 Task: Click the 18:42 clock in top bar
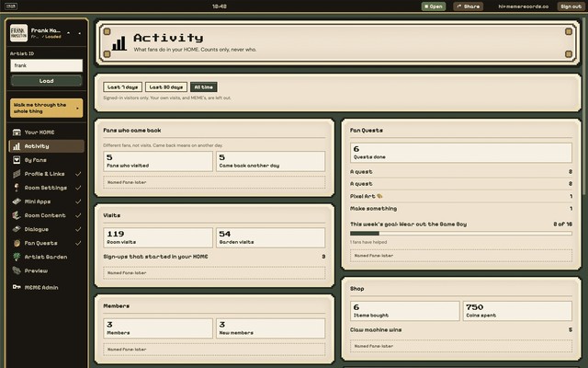219,6
